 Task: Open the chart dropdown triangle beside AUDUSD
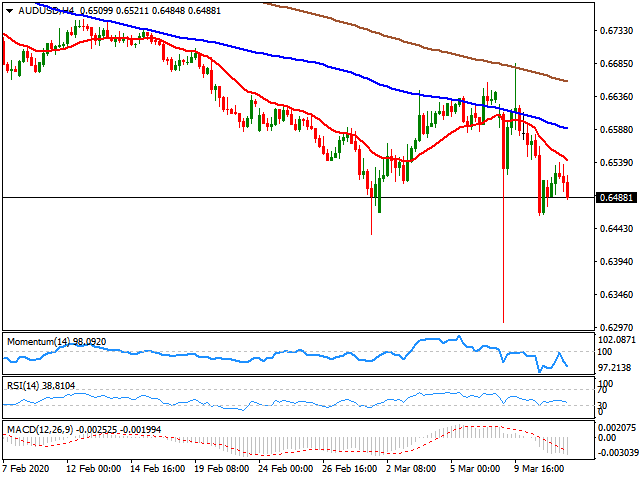click(x=9, y=11)
